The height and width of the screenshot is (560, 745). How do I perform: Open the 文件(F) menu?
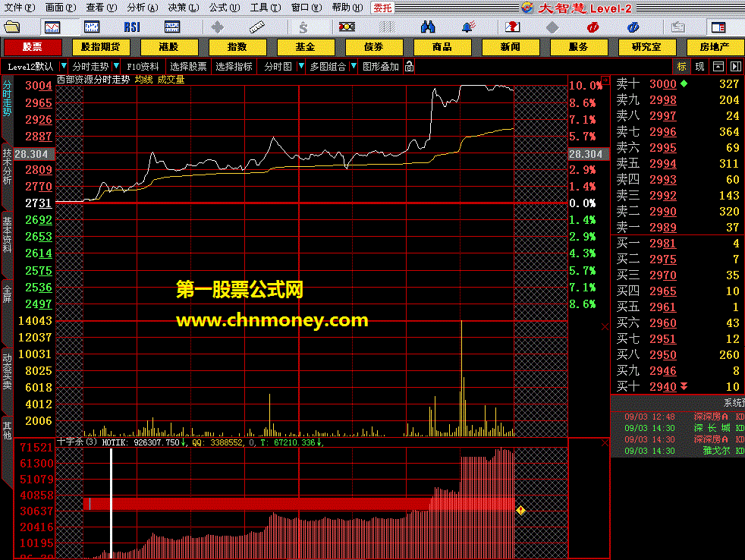coord(19,8)
